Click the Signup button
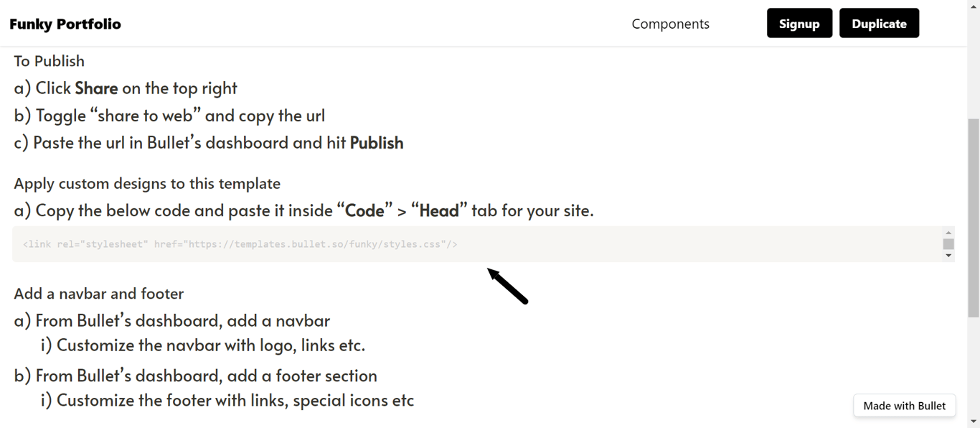 (799, 22)
